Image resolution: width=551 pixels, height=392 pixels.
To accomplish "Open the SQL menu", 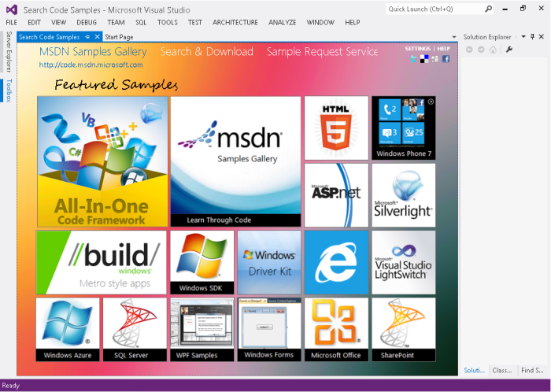I will (x=141, y=23).
